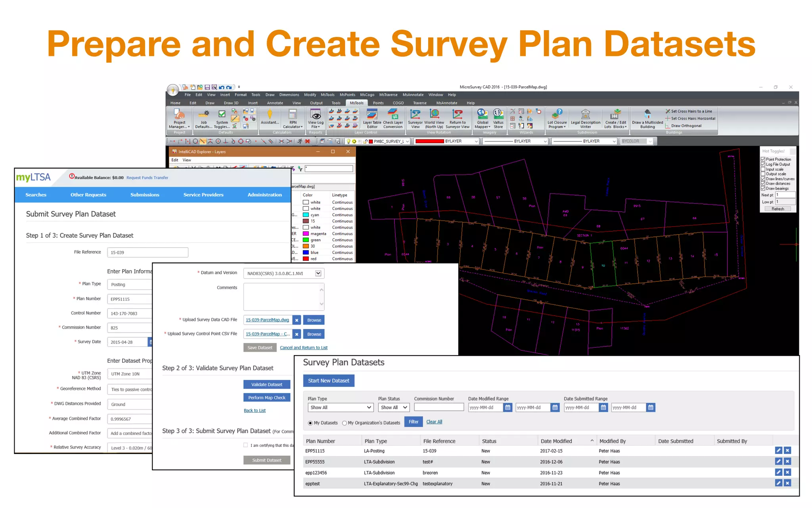Click Validate Dataset button
Image resolution: width=812 pixels, height=508 pixels.
(267, 385)
